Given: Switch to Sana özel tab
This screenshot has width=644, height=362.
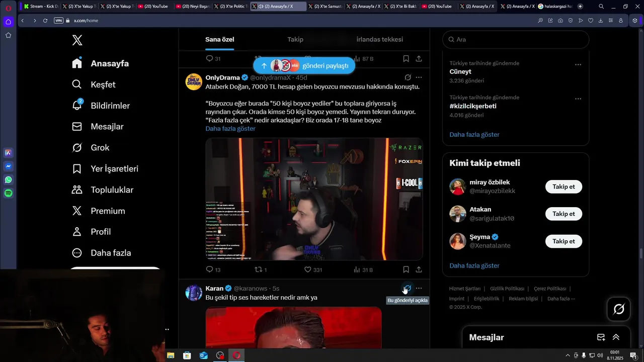Looking at the screenshot, I should pos(220,39).
